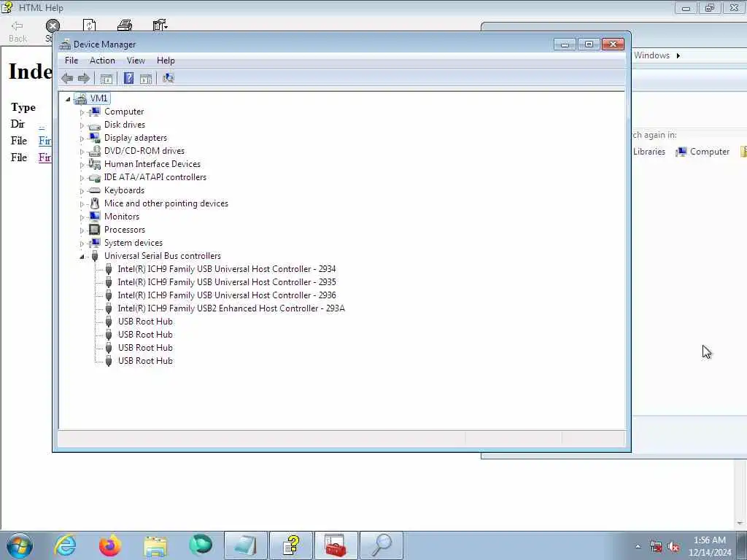This screenshot has height=560, width=747.
Task: Select the Keyboards category icon
Action: (x=95, y=190)
